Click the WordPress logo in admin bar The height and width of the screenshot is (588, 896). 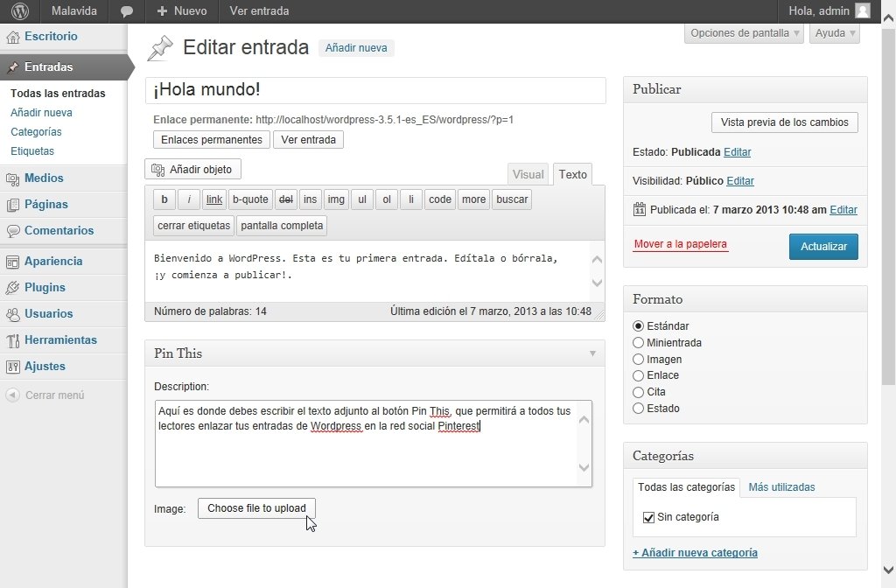click(x=20, y=10)
